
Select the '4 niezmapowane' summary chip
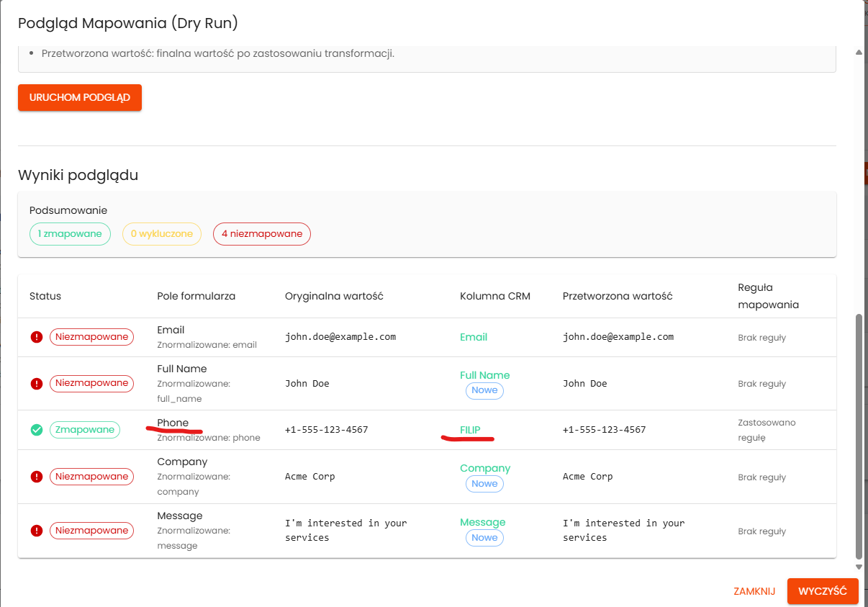tap(262, 234)
